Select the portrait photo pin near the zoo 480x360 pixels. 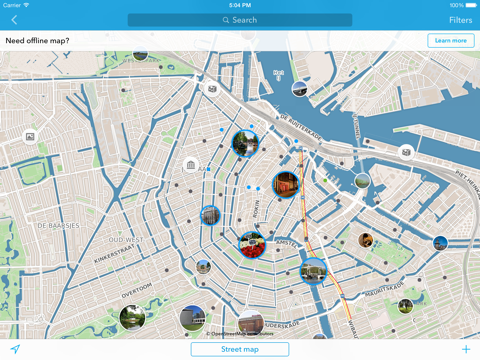click(365, 240)
